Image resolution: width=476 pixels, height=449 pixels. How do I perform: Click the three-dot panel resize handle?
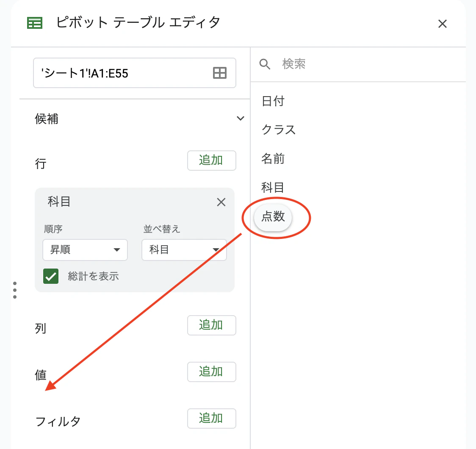15,290
